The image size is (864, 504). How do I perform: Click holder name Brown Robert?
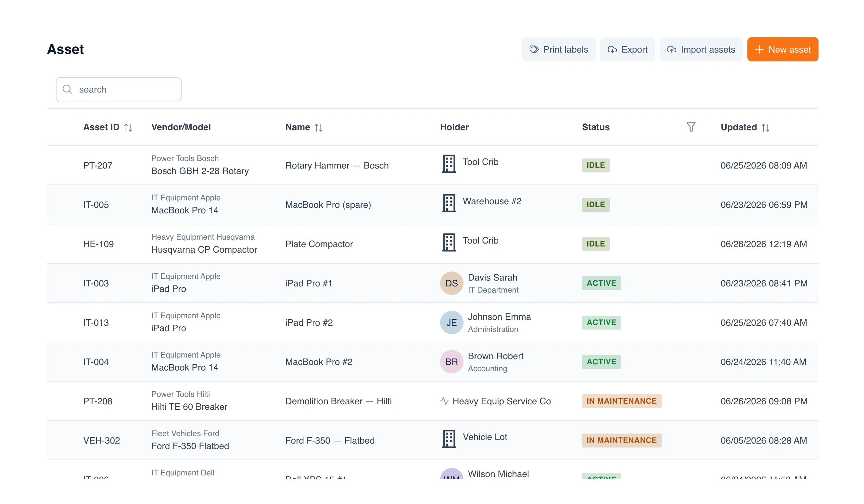pos(495,356)
